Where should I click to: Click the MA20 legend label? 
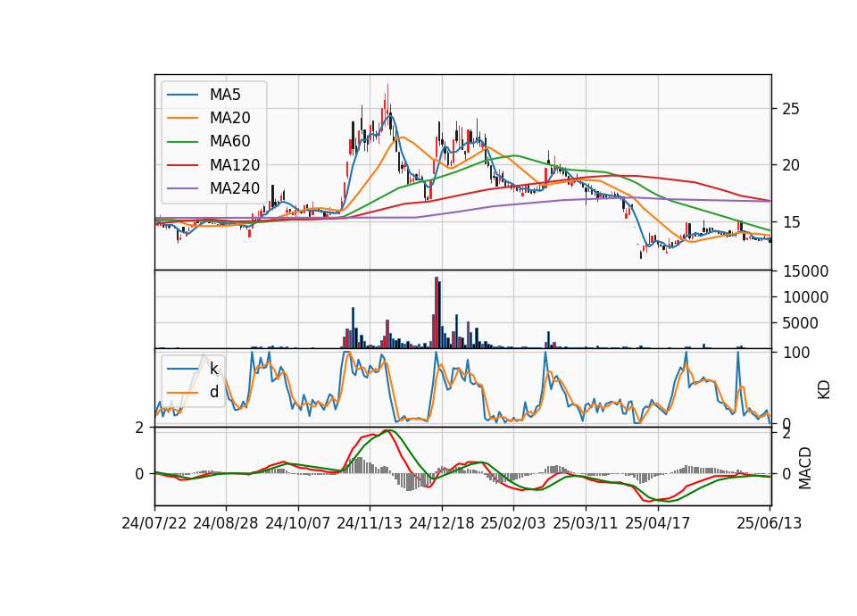(x=229, y=118)
